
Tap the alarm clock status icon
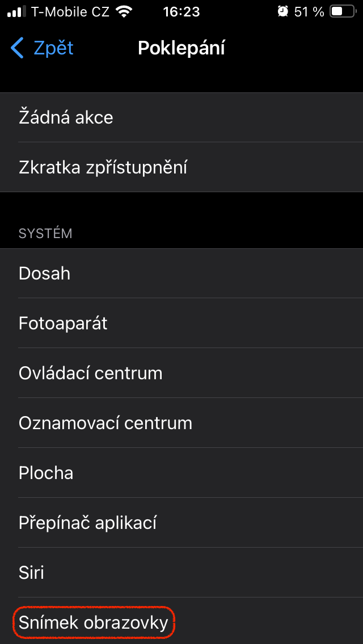point(282,11)
